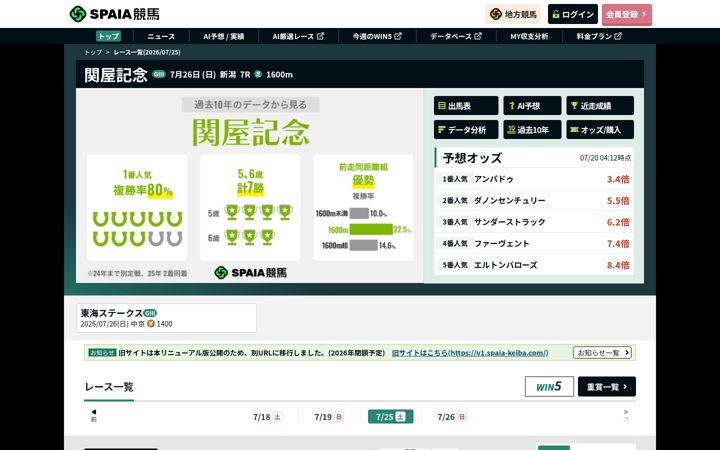
Task: Click the レース一覧(2026/07/25) breadcrumb
Action: (147, 52)
